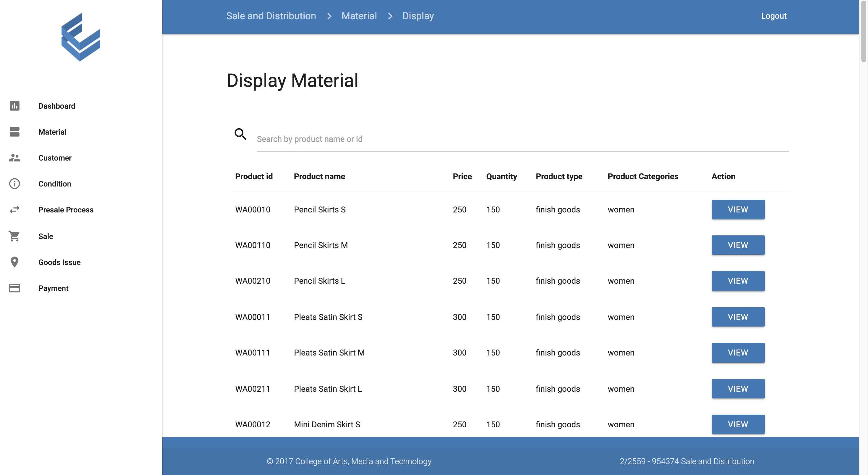The image size is (868, 475).
Task: Click the Display Material page heading
Action: 292,81
